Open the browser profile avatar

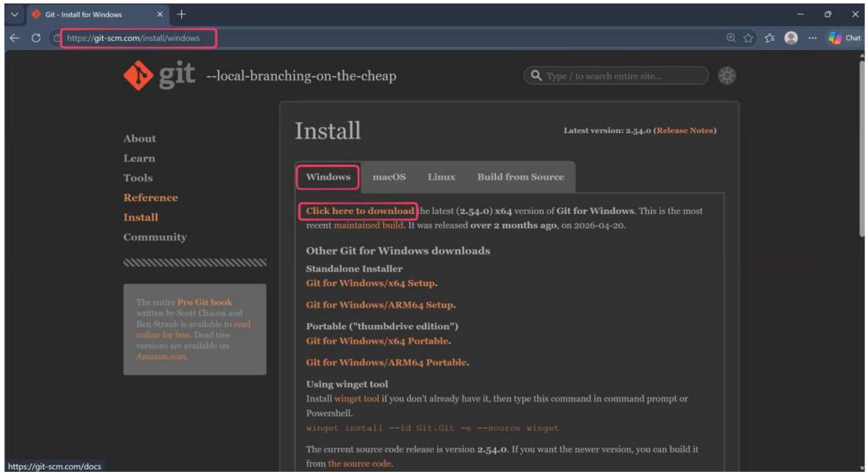point(791,38)
